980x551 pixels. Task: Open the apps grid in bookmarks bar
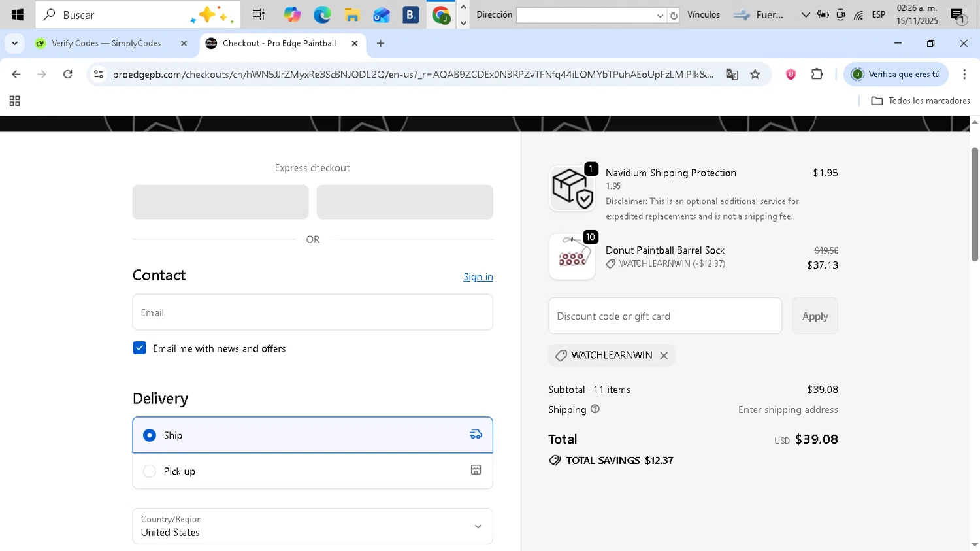[14, 101]
